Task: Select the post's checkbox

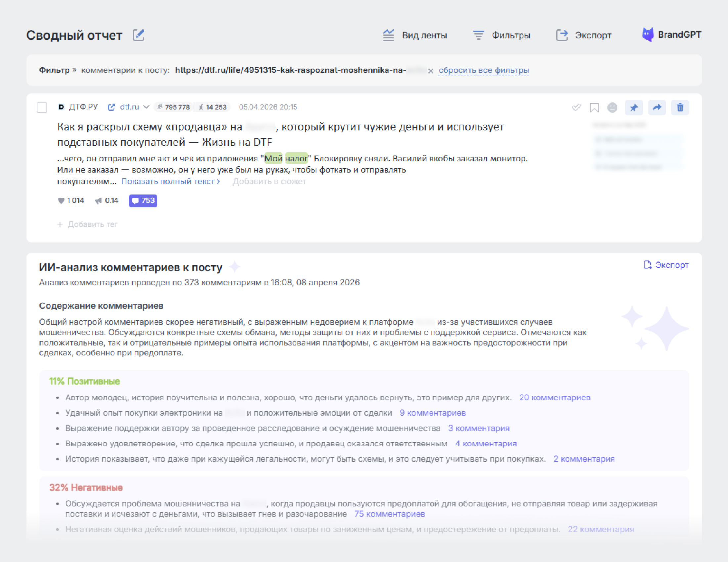Action: (x=42, y=107)
